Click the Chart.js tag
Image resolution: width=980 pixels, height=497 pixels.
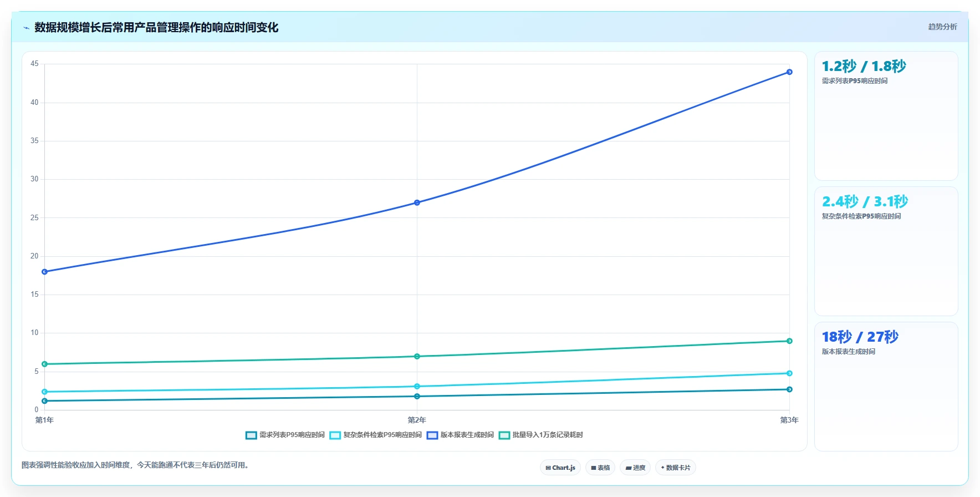560,468
